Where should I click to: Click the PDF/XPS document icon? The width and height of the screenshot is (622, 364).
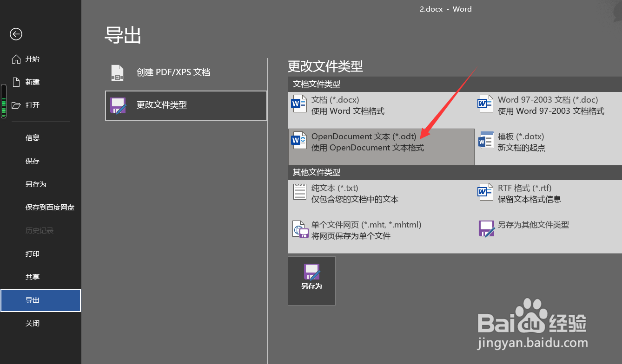(x=118, y=73)
